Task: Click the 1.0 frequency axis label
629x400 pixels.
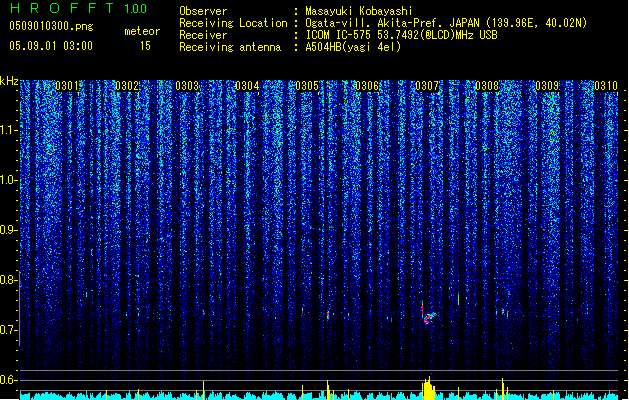Action: 9,180
